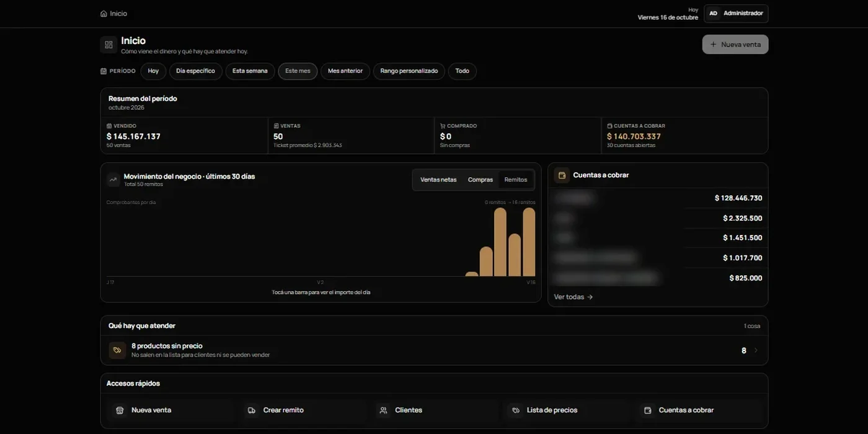Click the tallest rightmost chart bar
The image size is (868, 434).
[529, 242]
